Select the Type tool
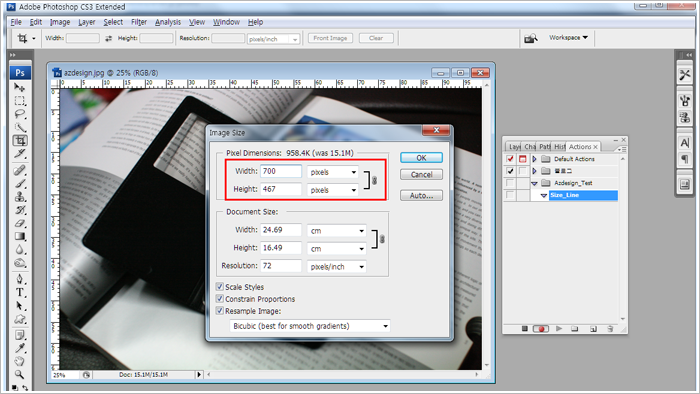Screen dimensions: 700x394 pos(20,293)
